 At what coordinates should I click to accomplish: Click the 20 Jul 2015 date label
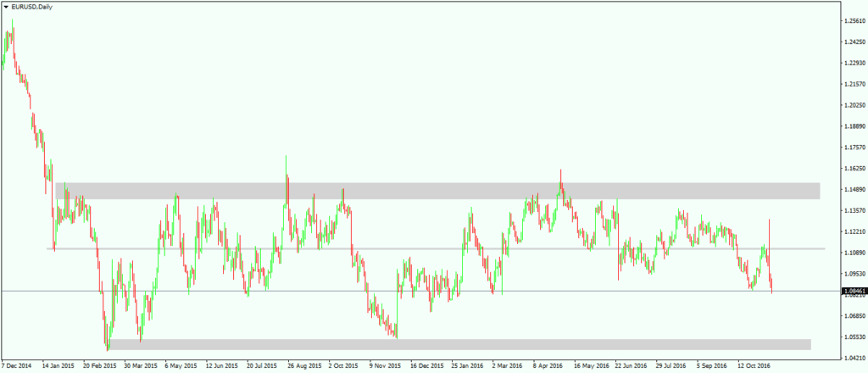[x=263, y=366]
